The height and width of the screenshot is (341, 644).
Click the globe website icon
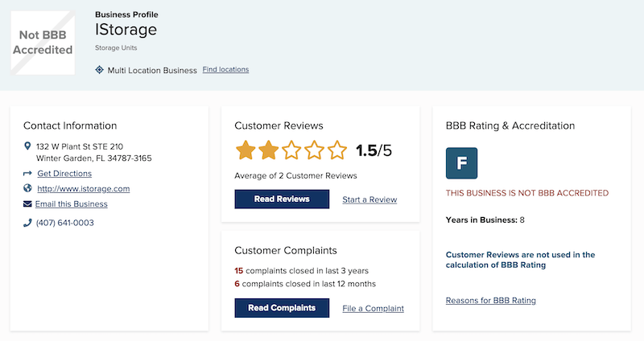(27, 188)
